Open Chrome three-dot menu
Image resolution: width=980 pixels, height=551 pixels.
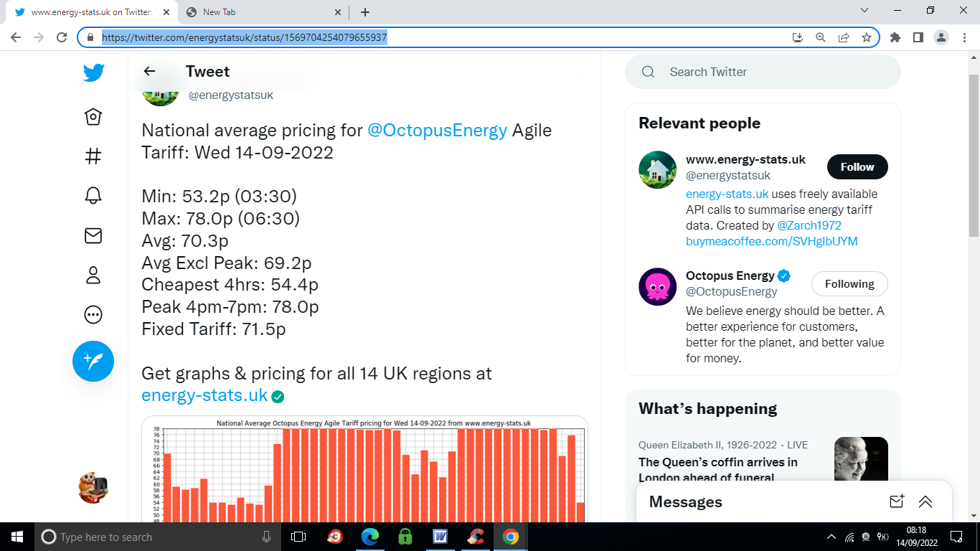pos(964,37)
